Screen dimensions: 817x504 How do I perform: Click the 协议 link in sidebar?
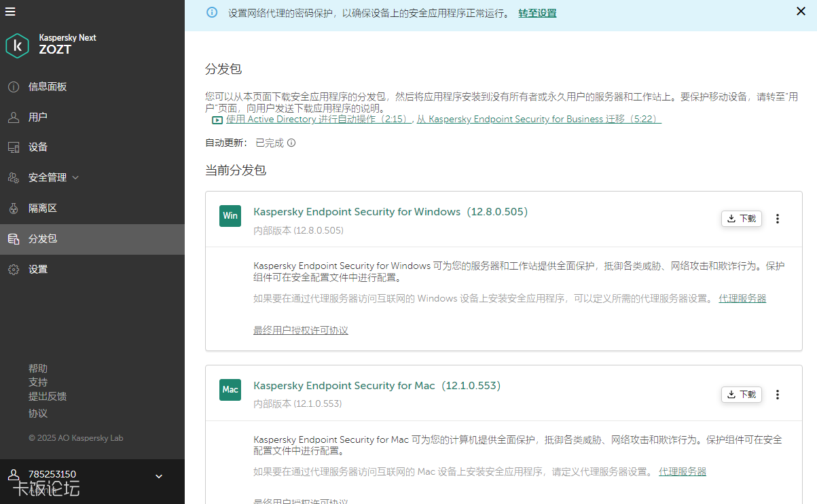tap(38, 413)
